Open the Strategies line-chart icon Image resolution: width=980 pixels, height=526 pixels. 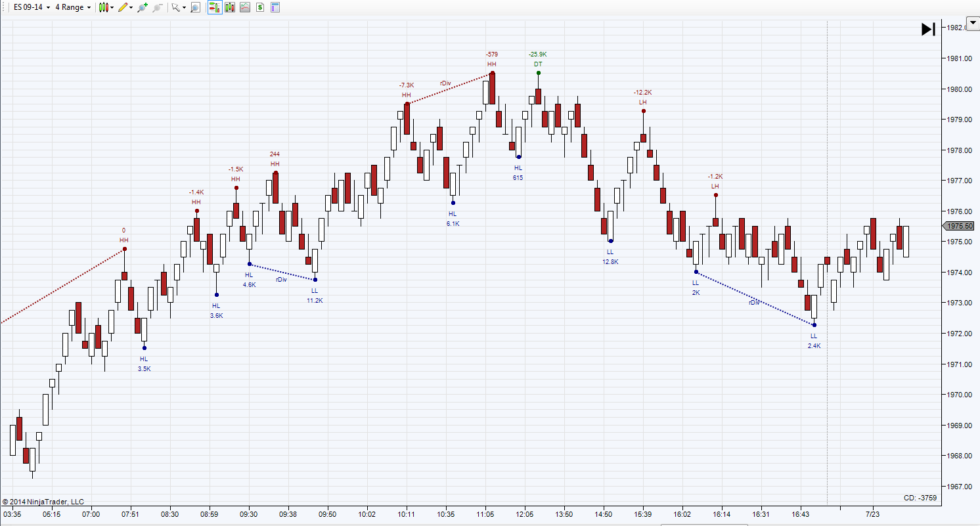(245, 7)
